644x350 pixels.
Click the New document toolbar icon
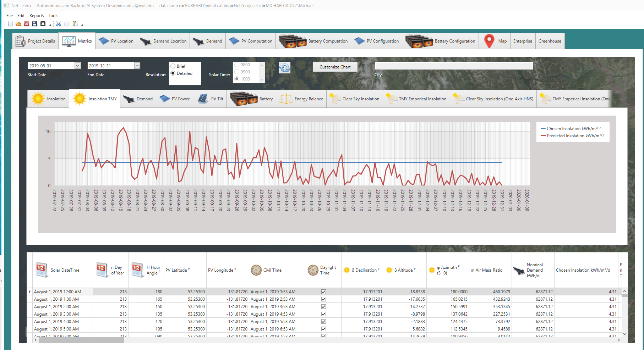10,24
